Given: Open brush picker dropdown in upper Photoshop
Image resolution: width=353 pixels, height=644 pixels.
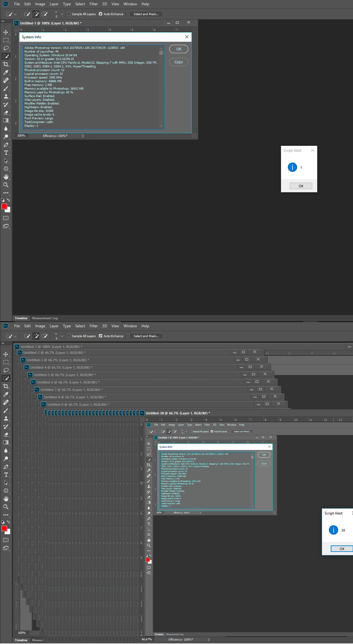Looking at the screenshot, I should pos(62,14).
